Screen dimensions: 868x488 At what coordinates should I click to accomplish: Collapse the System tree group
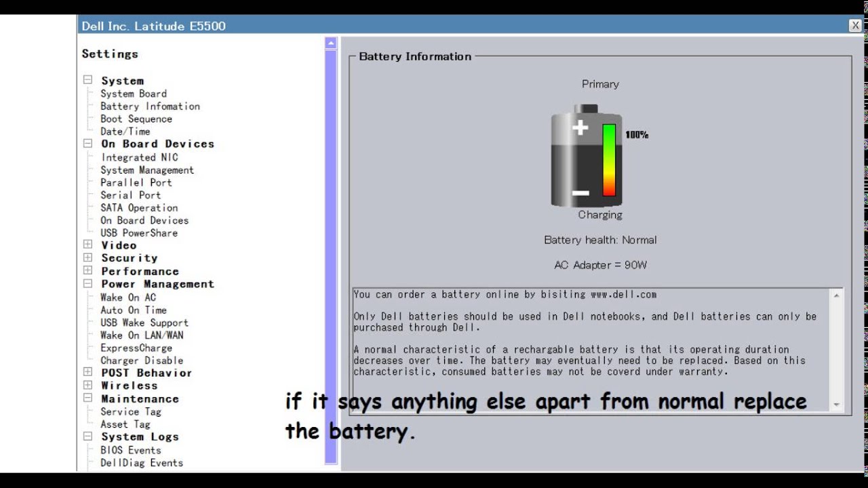tap(87, 80)
